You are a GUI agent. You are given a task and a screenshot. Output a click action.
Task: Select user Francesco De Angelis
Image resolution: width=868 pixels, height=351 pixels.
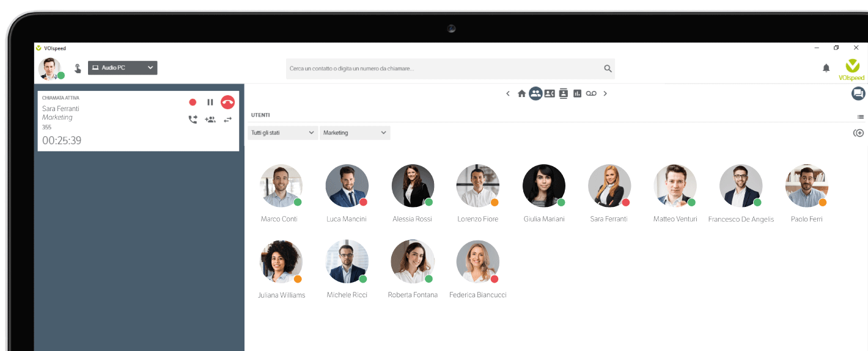(x=741, y=186)
